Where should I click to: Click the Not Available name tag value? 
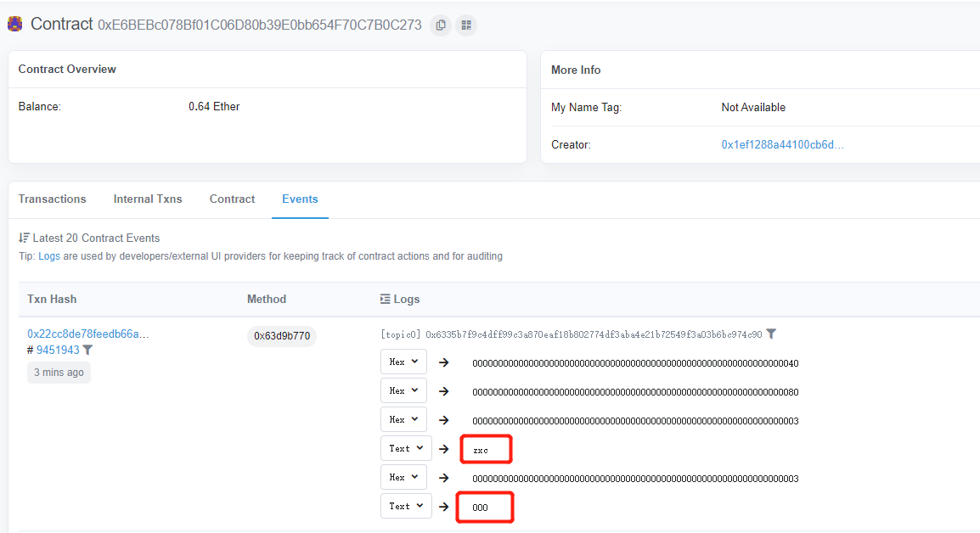point(753,108)
